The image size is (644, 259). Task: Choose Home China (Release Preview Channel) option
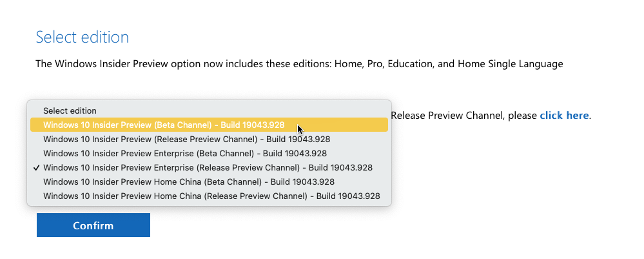coord(211,196)
